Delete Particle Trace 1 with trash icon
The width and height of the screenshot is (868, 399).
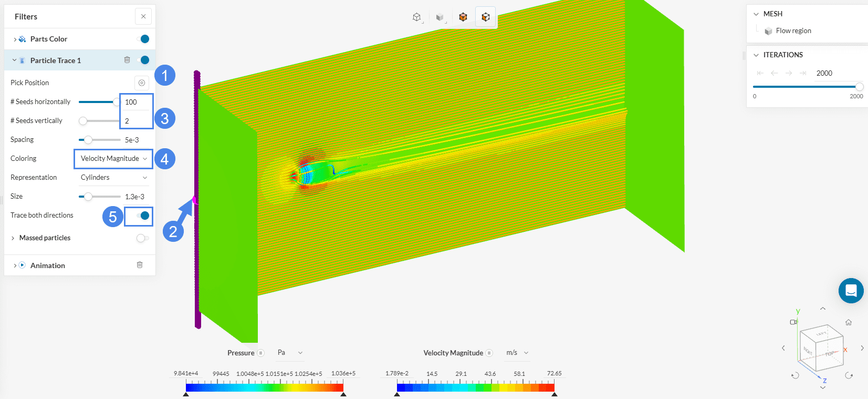tap(127, 60)
